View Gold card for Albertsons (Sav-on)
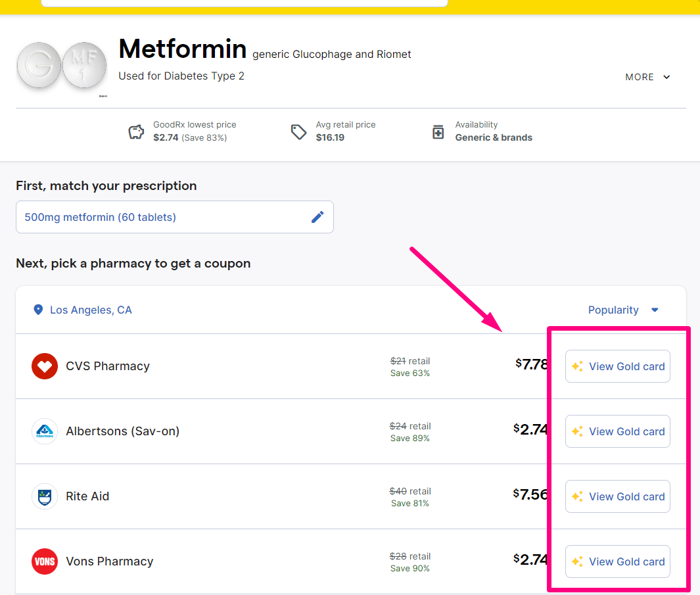700x595 pixels. click(x=617, y=431)
